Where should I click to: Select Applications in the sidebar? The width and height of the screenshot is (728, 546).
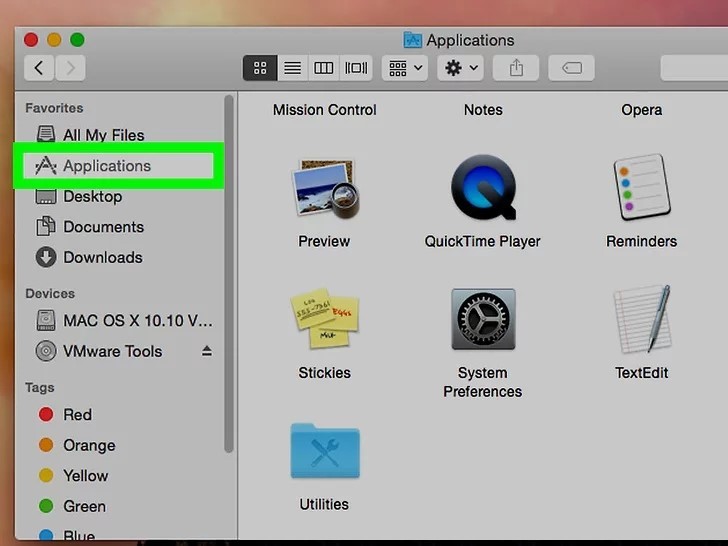click(x=119, y=166)
